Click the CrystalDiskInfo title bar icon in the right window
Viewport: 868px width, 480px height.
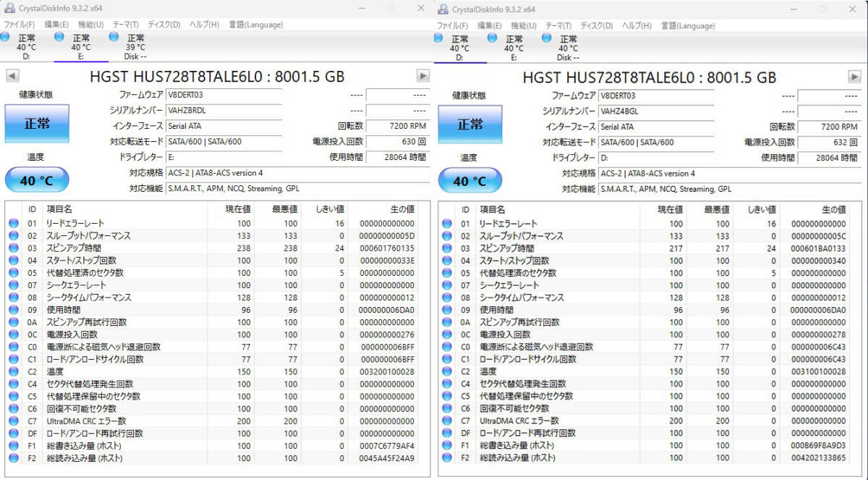(x=441, y=9)
